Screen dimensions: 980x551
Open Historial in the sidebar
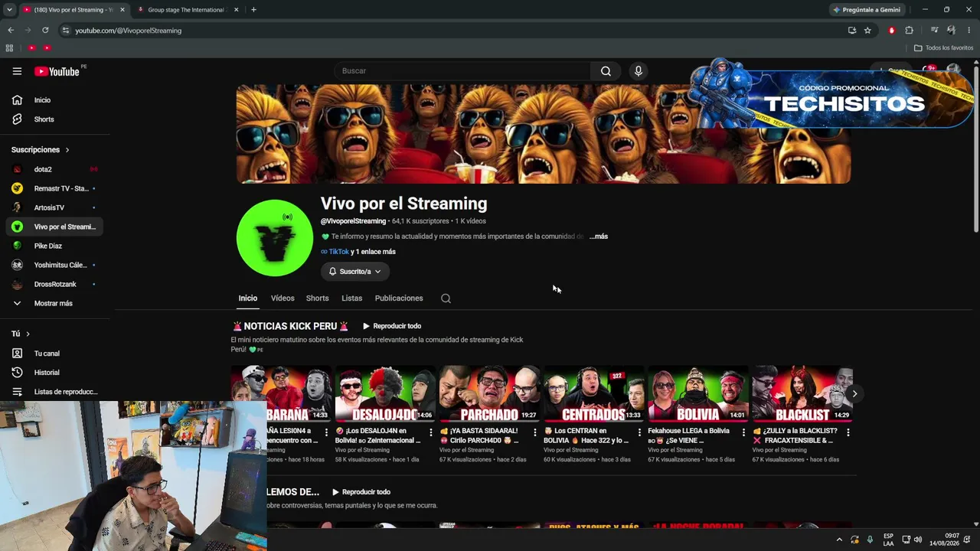coord(55,373)
